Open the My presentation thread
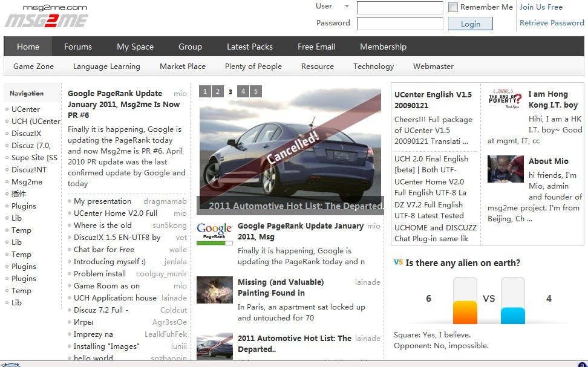Viewport: 588px width, 367px height. click(x=102, y=201)
